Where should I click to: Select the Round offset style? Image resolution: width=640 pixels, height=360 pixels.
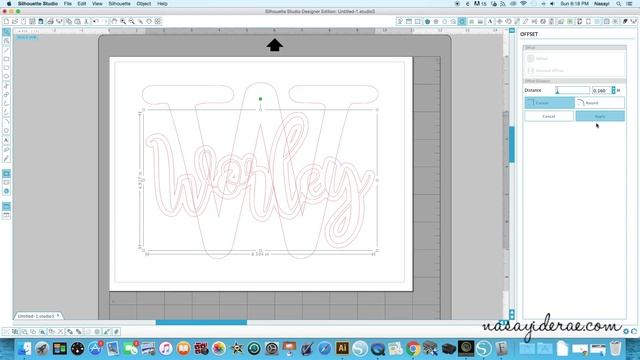pos(599,103)
